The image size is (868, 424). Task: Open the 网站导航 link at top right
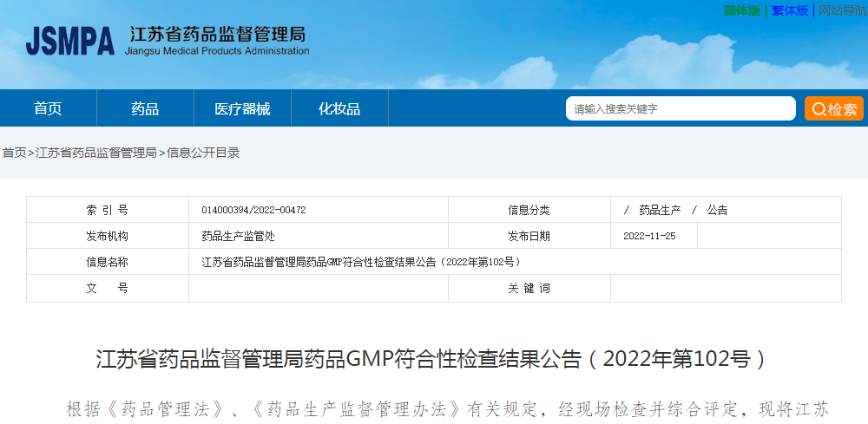843,10
